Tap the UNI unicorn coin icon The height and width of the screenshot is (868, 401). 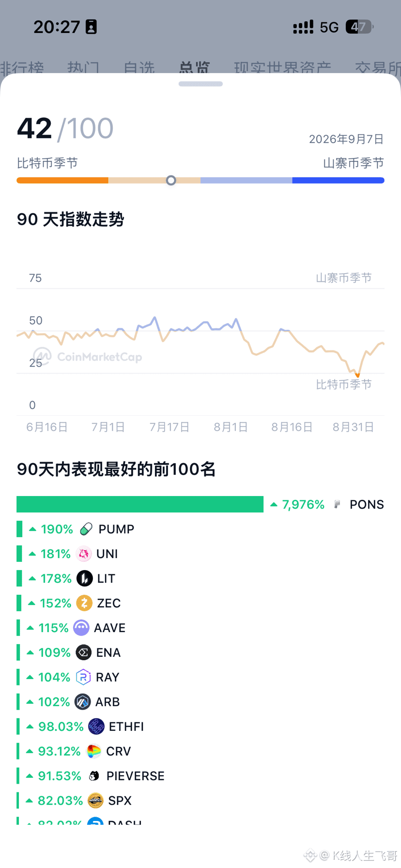[84, 554]
